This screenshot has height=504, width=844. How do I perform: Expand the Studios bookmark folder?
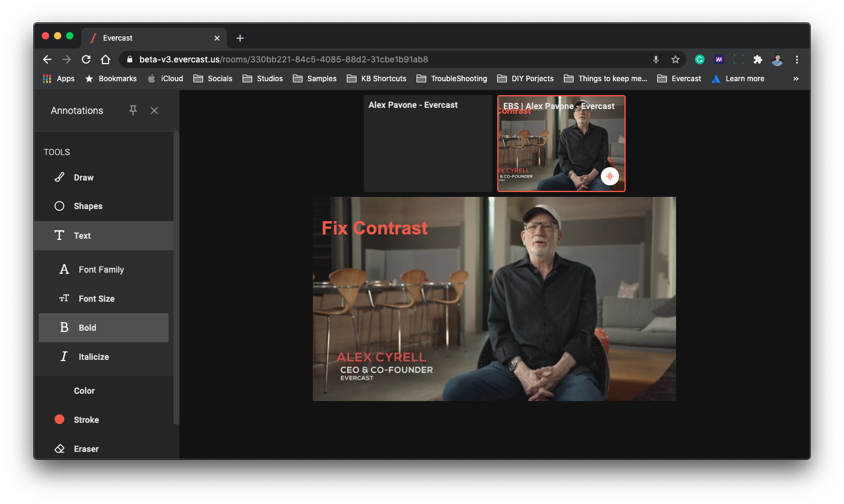[x=263, y=79]
